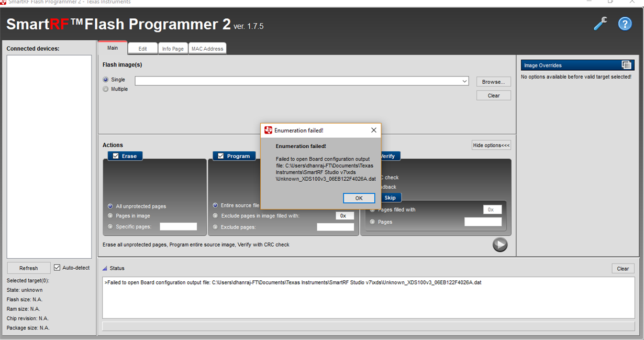644x340 pixels.
Task: Click the Status log error message text
Action: [x=293, y=282]
